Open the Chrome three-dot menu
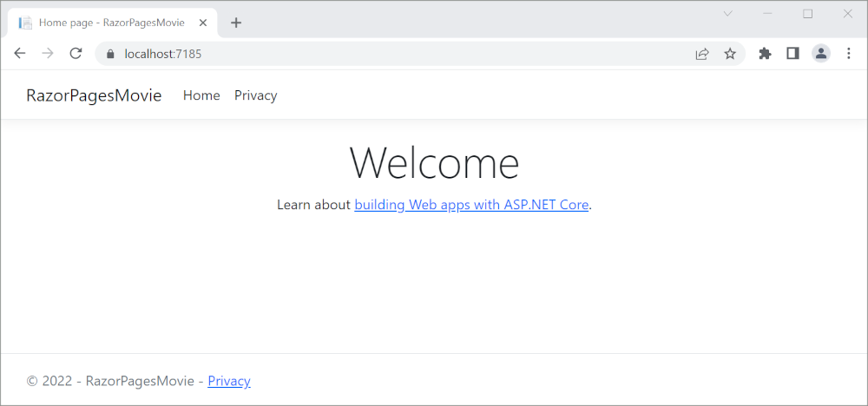868x406 pixels. tap(848, 54)
